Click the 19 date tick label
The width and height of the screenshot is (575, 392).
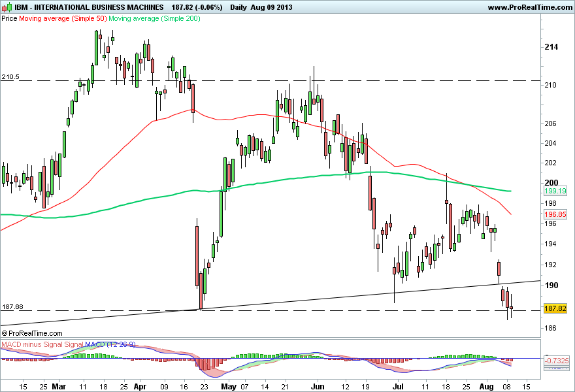pyautogui.click(x=365, y=387)
